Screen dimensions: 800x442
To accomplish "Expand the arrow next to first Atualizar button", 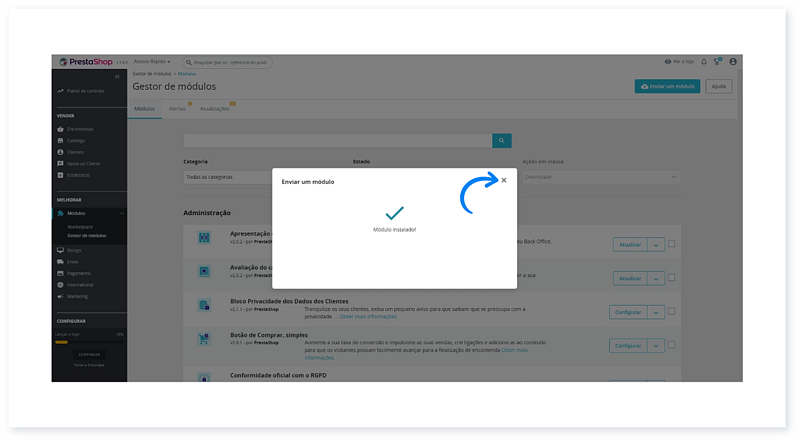I will coord(656,244).
